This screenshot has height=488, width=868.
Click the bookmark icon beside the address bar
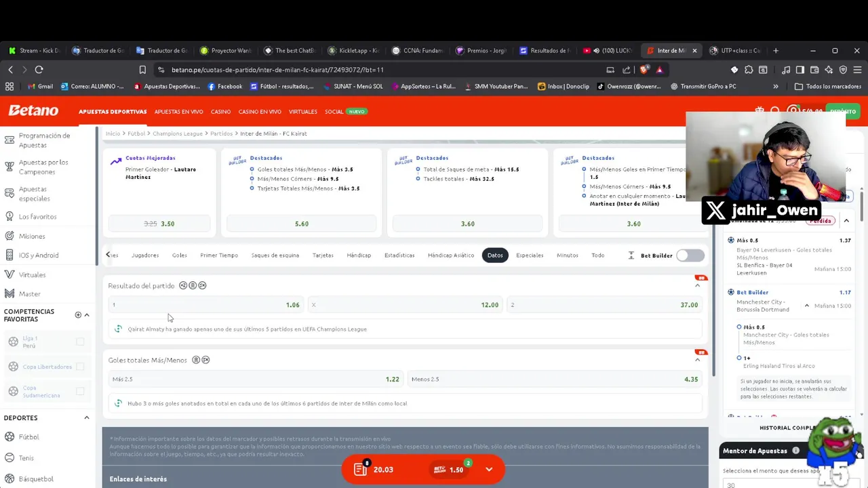[x=142, y=70]
